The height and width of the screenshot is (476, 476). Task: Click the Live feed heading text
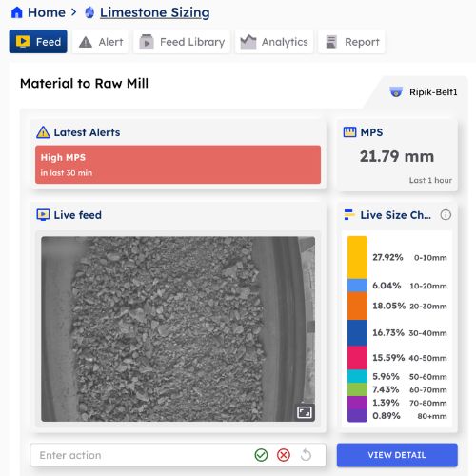(78, 215)
